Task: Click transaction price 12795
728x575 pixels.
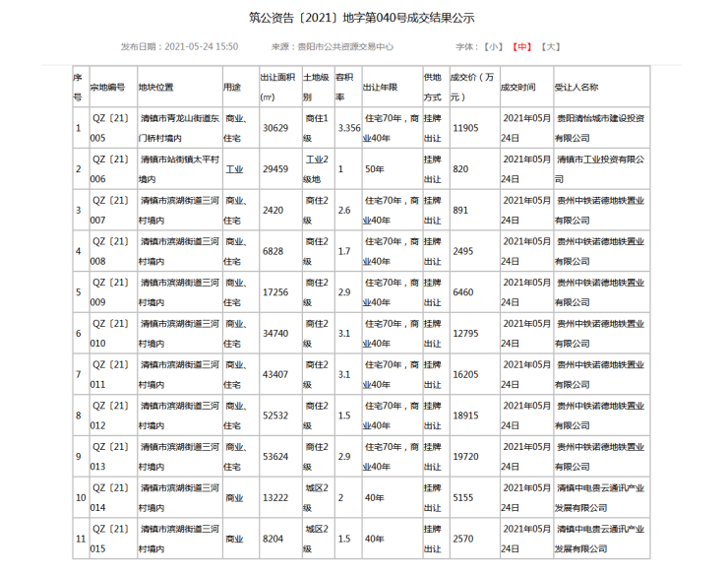Action: 465,334
